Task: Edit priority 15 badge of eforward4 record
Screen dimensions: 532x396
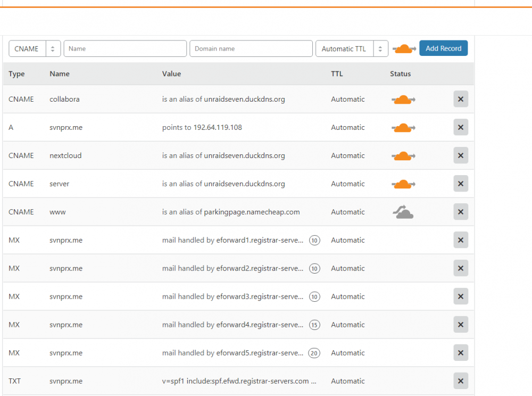Action: point(314,325)
